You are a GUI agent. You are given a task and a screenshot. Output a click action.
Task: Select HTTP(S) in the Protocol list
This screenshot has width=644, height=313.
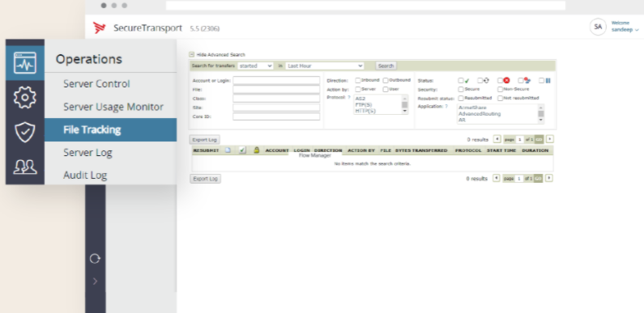coord(365,111)
